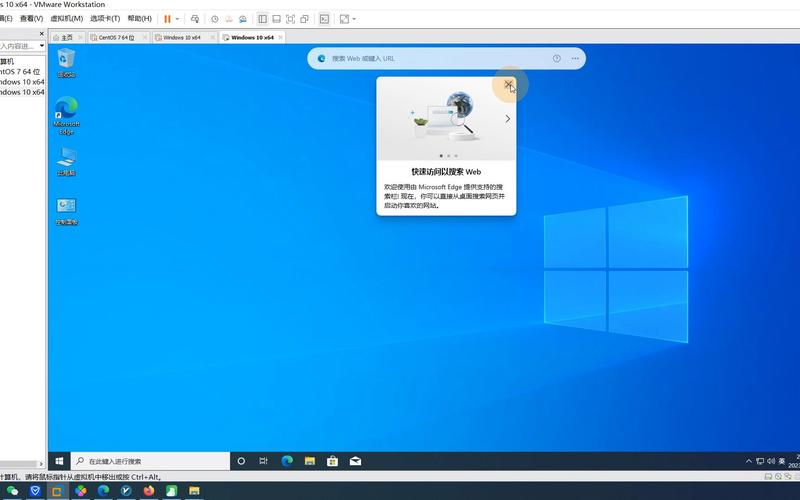The height and width of the screenshot is (500, 800).
Task: Go to next slide in the welcome card
Action: (508, 119)
